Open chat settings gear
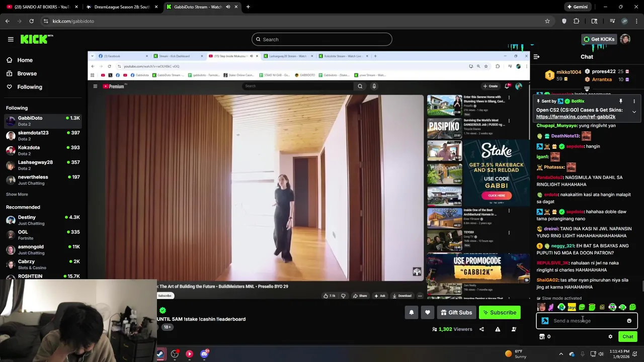Viewport: 644px width, 362px height. point(610,337)
